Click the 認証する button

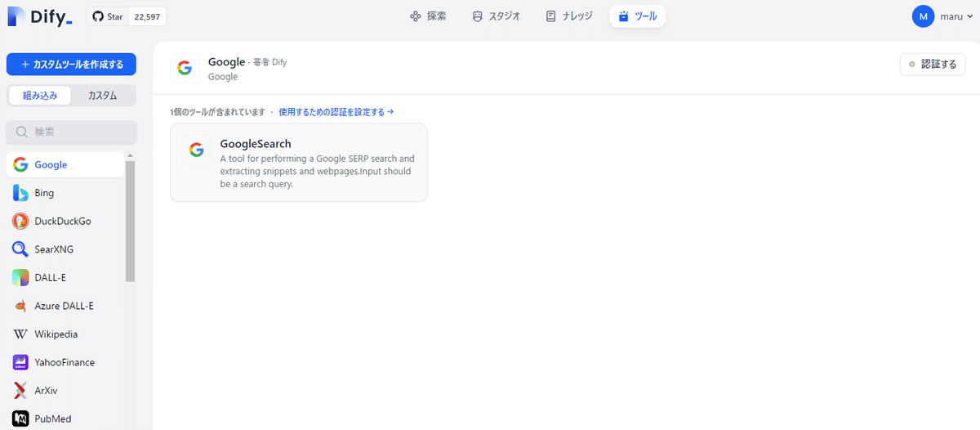933,65
